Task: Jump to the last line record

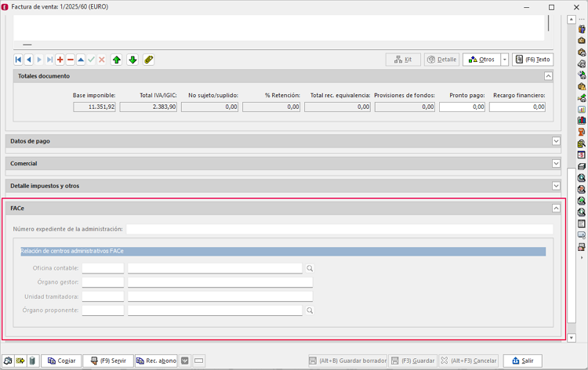Action: click(49, 60)
